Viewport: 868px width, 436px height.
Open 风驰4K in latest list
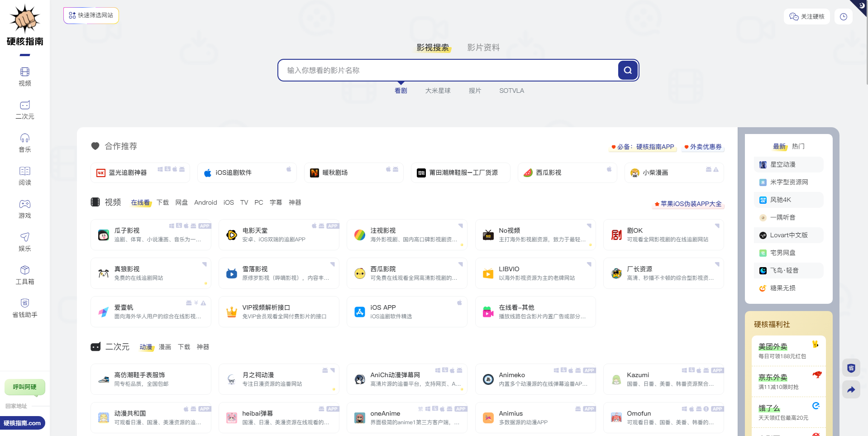coord(789,200)
